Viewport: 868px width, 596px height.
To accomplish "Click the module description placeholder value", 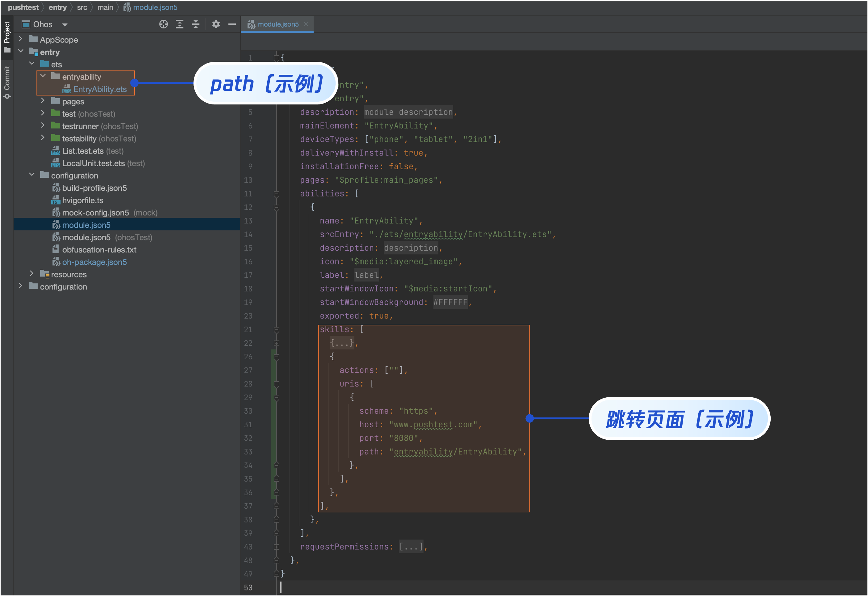I will [408, 112].
